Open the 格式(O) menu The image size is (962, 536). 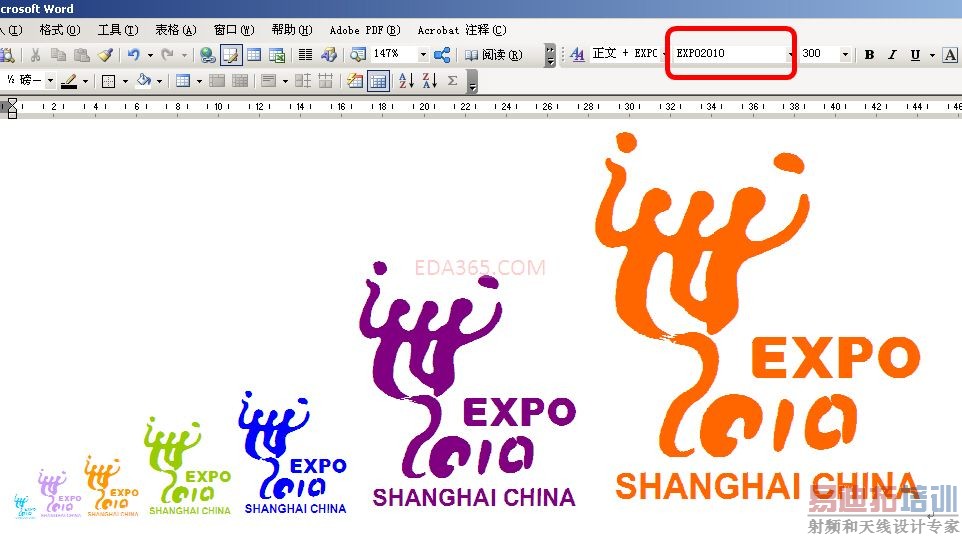coord(59,29)
